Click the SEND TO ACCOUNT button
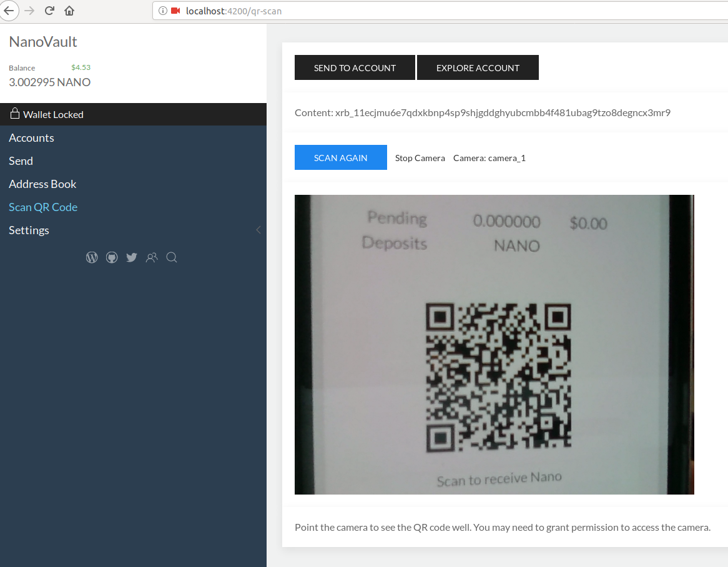This screenshot has width=728, height=567. click(355, 67)
